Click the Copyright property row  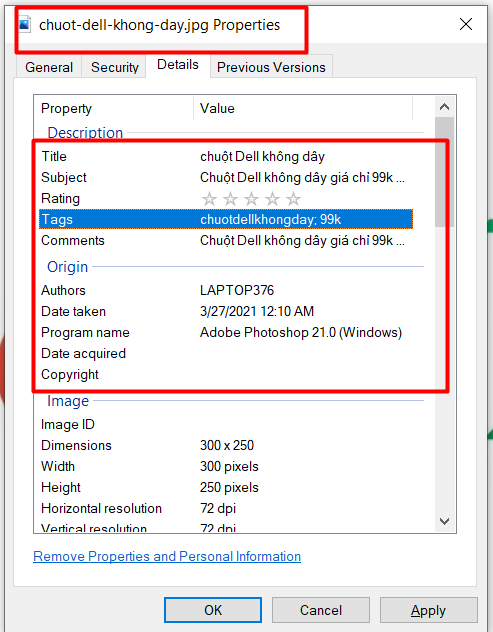(226, 374)
